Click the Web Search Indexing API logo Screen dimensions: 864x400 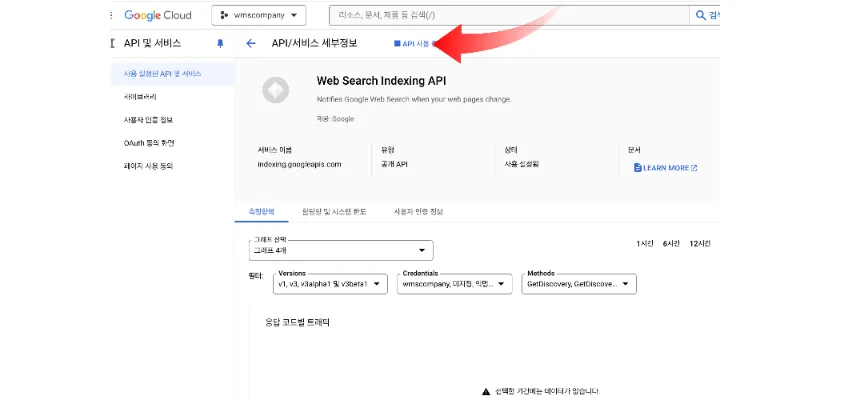[276, 90]
